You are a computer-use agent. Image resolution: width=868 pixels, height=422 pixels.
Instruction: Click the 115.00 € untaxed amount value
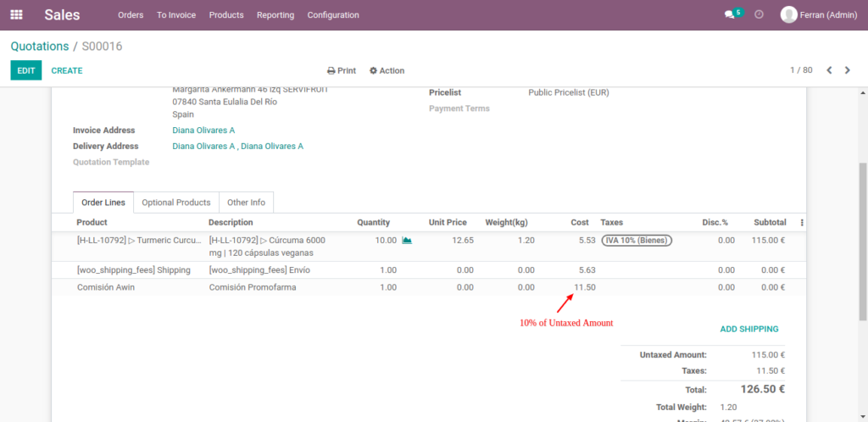tap(768, 355)
